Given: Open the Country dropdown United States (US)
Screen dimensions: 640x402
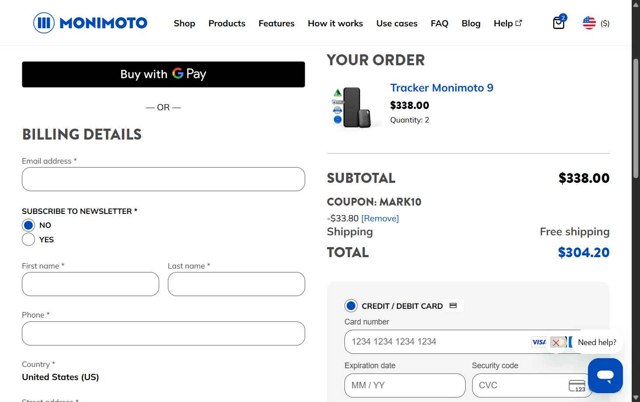Looking at the screenshot, I should coord(60,377).
